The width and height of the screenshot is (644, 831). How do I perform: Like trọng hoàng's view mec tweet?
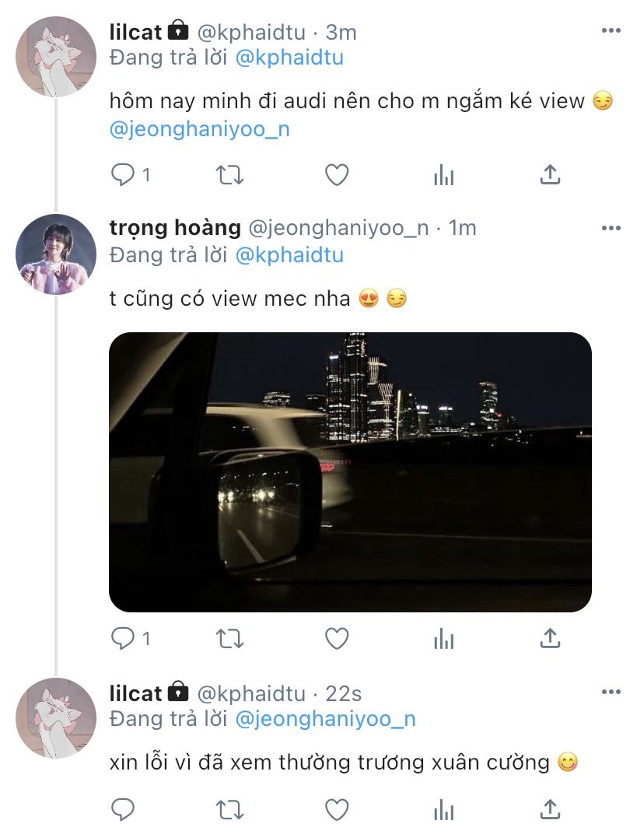336,638
